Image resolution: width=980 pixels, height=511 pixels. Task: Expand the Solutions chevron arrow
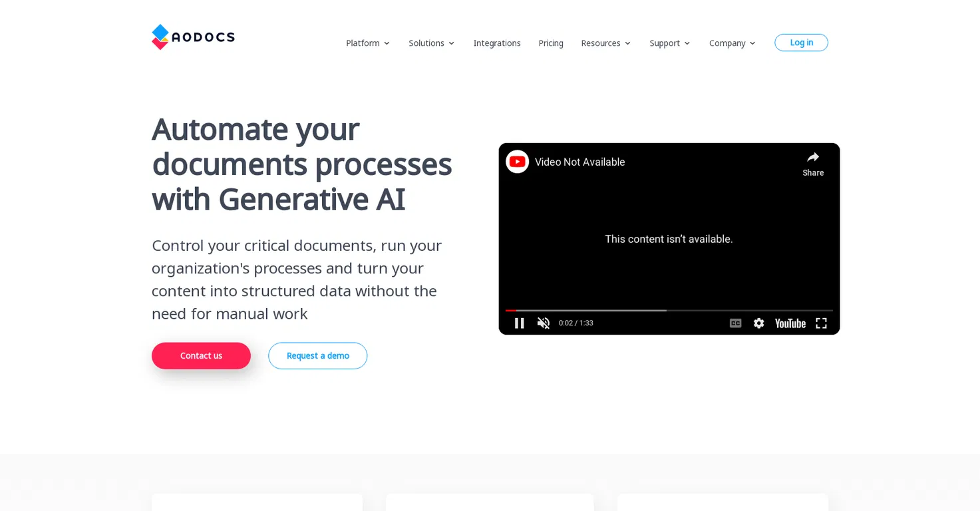pyautogui.click(x=451, y=43)
